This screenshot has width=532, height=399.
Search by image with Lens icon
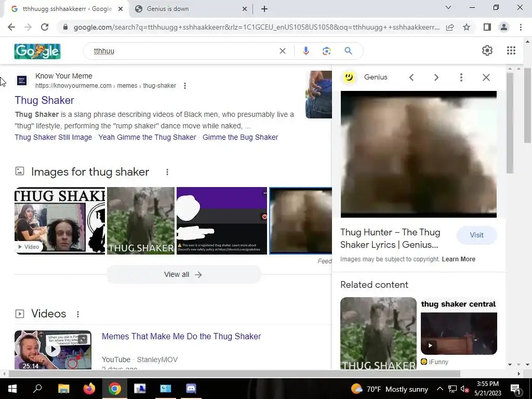(326, 51)
